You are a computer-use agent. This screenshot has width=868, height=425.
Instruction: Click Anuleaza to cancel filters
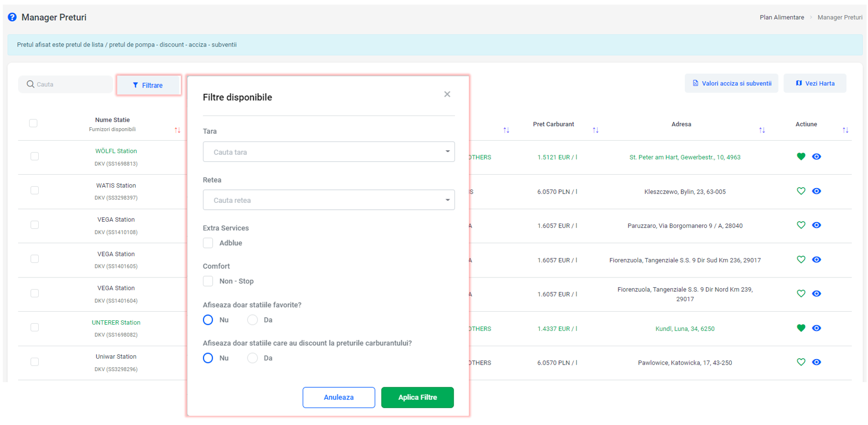[x=338, y=397]
